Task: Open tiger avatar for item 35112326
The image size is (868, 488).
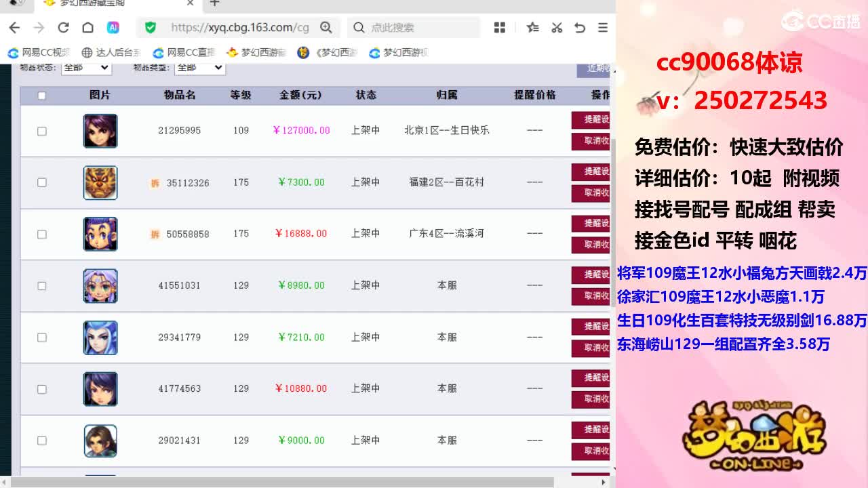Action: pyautogui.click(x=100, y=182)
